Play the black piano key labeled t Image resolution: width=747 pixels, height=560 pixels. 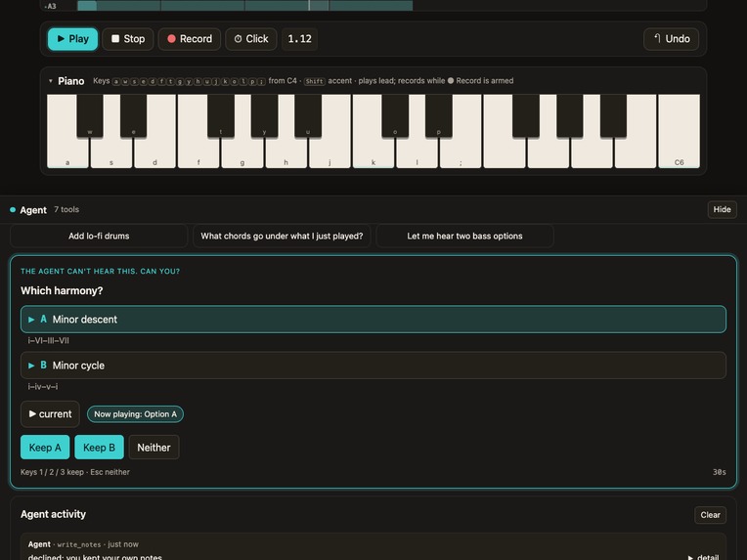click(x=221, y=115)
